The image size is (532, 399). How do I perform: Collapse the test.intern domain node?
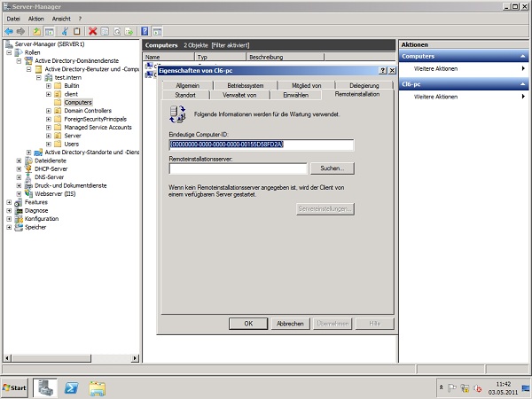coord(39,77)
